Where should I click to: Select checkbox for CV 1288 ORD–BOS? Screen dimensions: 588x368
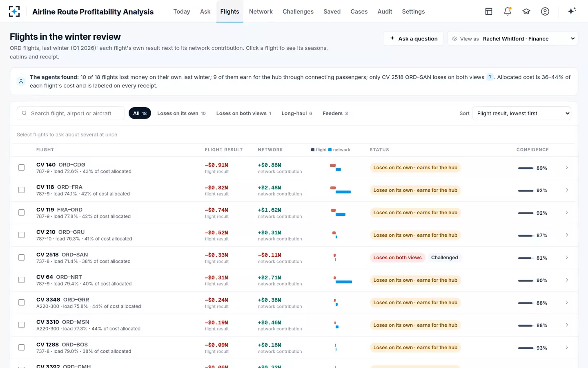[22, 348]
